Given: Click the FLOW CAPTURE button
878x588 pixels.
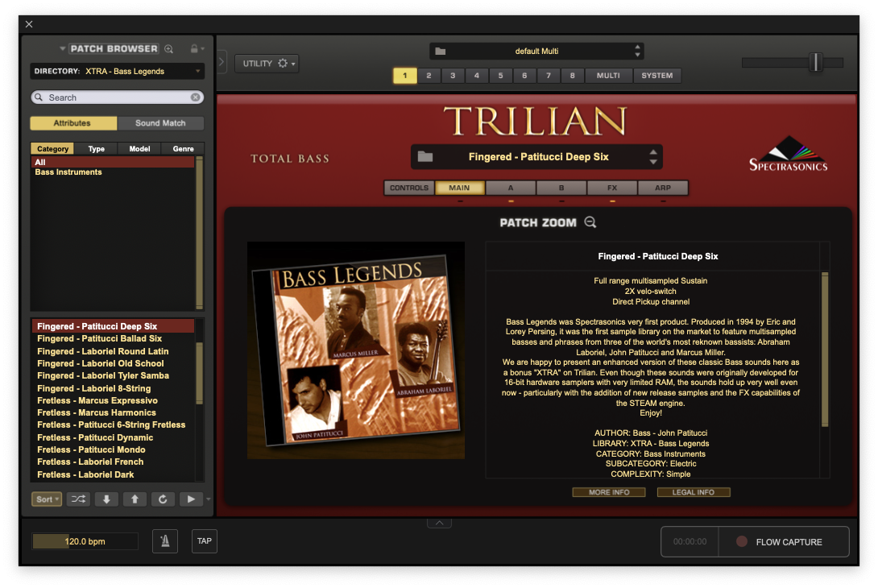Looking at the screenshot, I should [784, 541].
